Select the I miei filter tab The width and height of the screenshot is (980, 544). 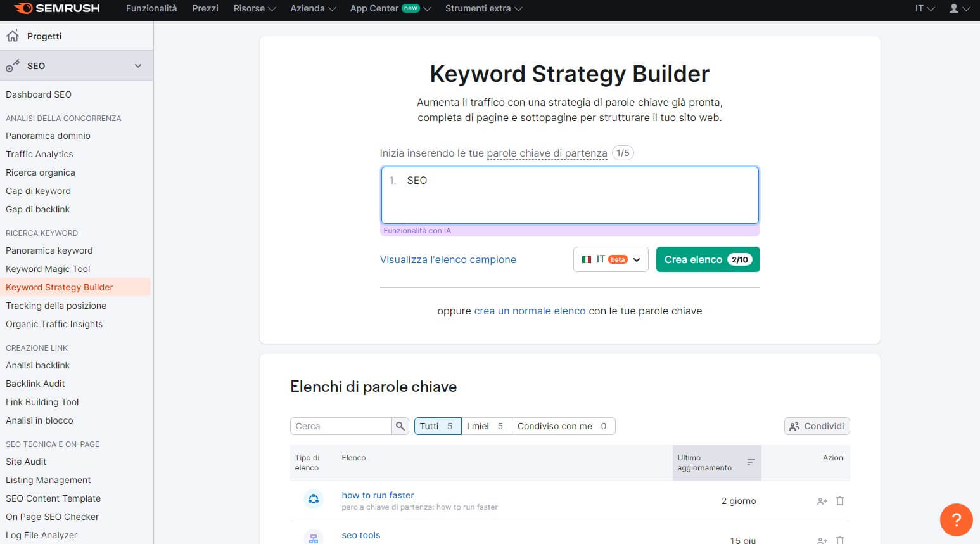(487, 426)
